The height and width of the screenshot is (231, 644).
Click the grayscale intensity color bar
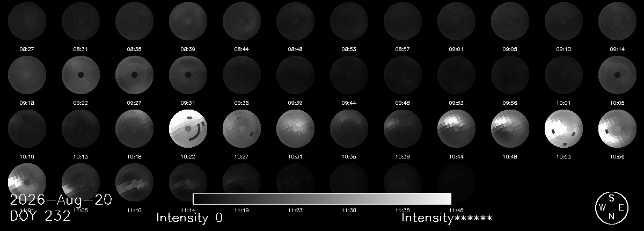(x=322, y=199)
